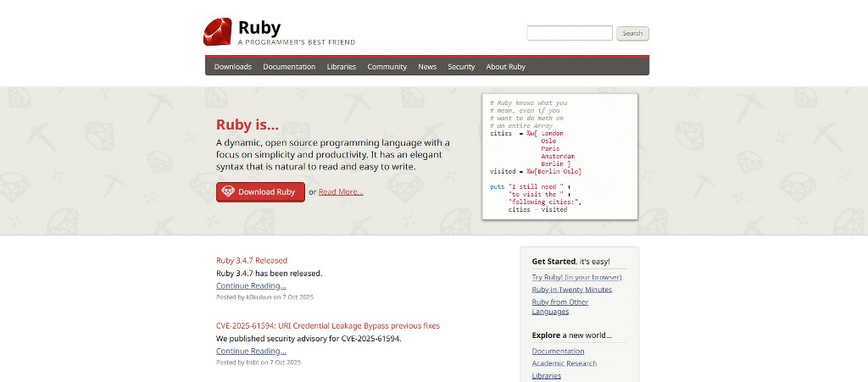Open CVE-2025-61594 URI Credential Leakage headline

pos(328,325)
